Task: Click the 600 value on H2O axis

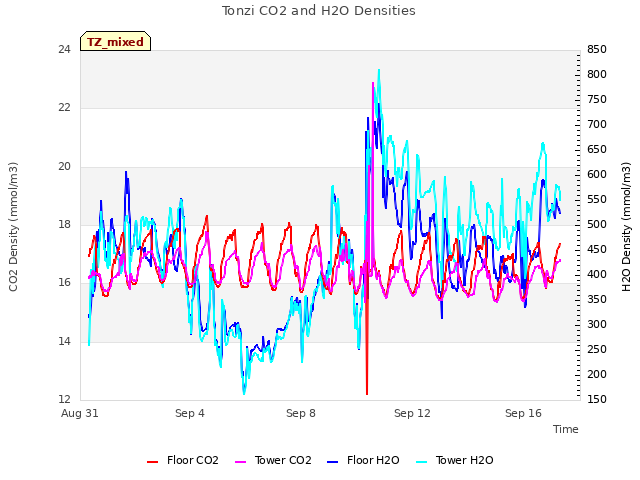Action: pos(597,174)
